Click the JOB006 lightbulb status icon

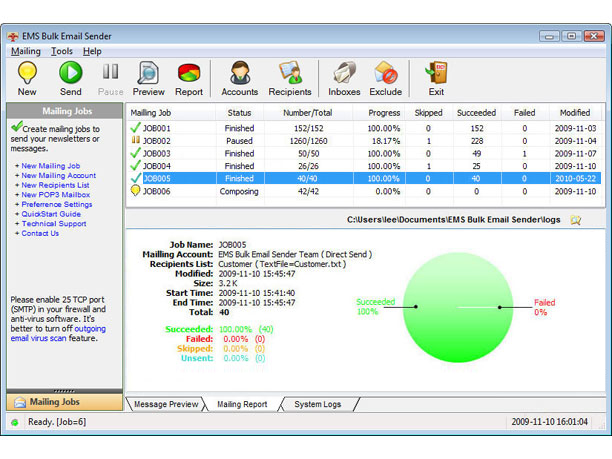point(135,190)
